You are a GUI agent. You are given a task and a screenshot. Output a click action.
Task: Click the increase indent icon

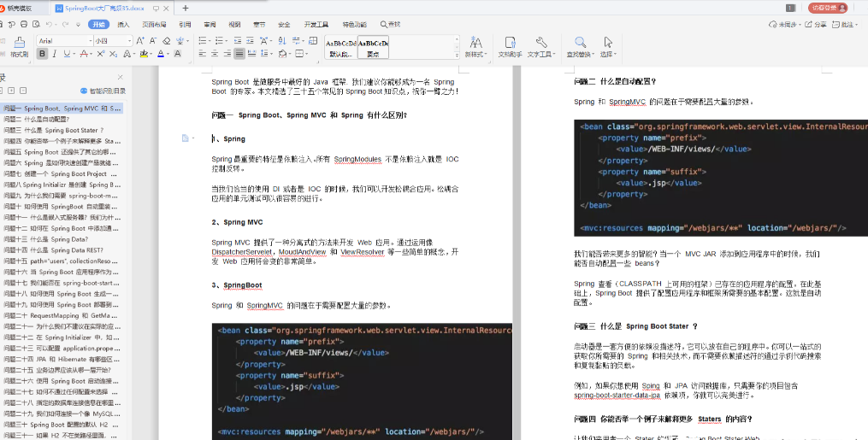[251, 40]
